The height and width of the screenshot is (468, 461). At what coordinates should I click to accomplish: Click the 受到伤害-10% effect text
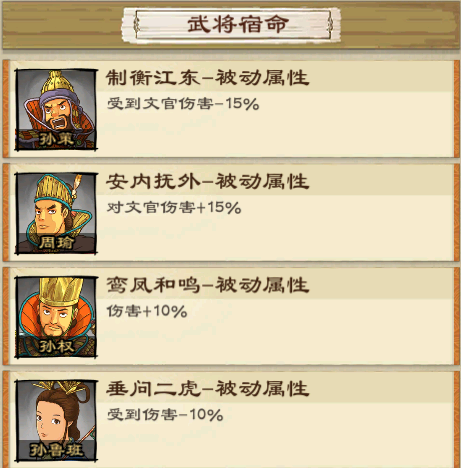(165, 415)
